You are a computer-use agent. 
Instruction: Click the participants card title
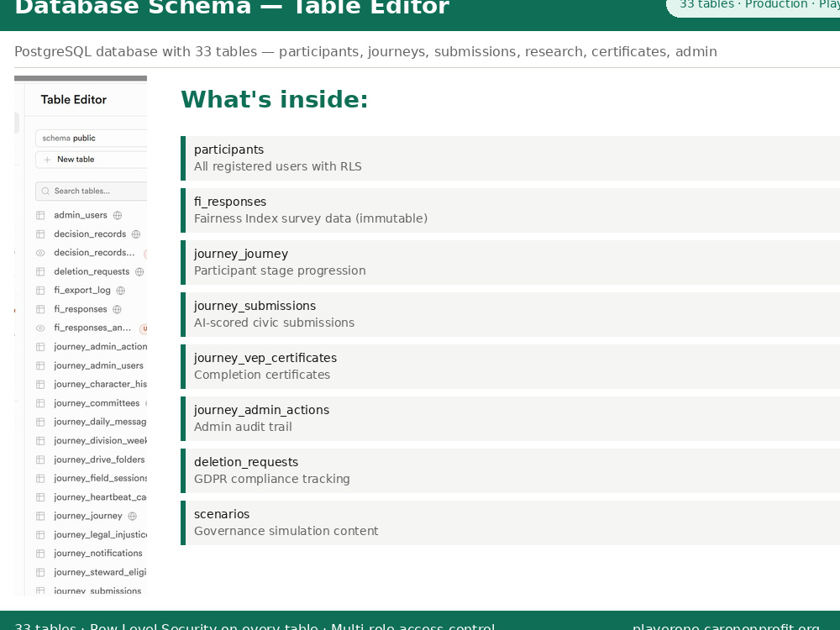[228, 150]
